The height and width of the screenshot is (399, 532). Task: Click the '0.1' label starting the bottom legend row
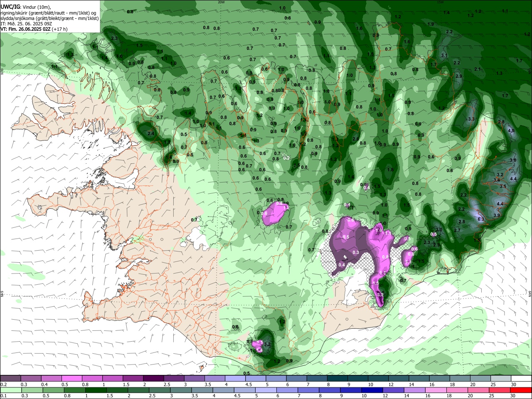tap(3, 396)
